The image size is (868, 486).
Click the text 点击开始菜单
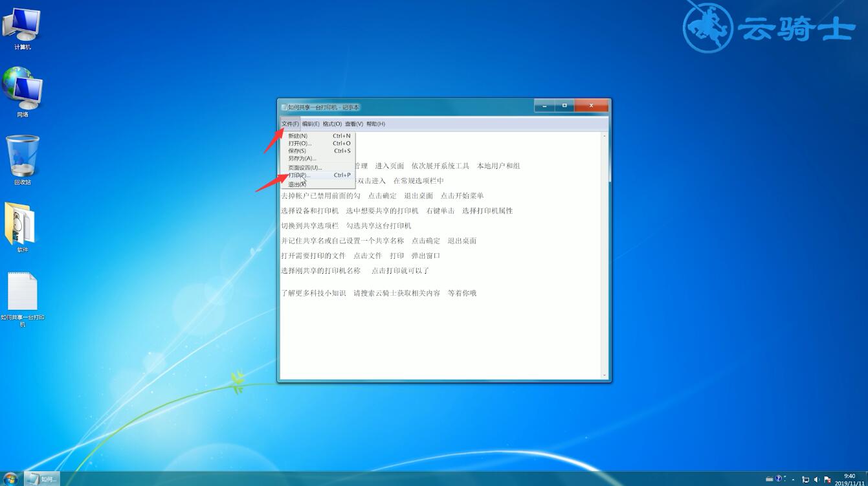462,195
